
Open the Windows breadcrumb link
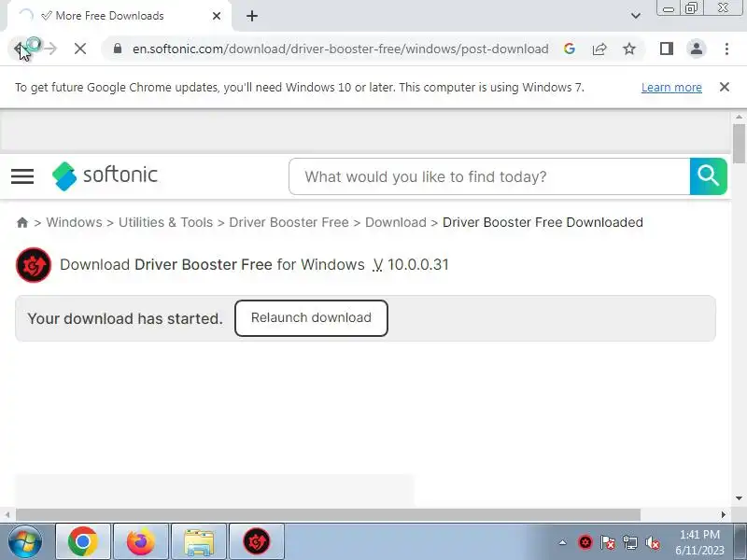(x=74, y=222)
